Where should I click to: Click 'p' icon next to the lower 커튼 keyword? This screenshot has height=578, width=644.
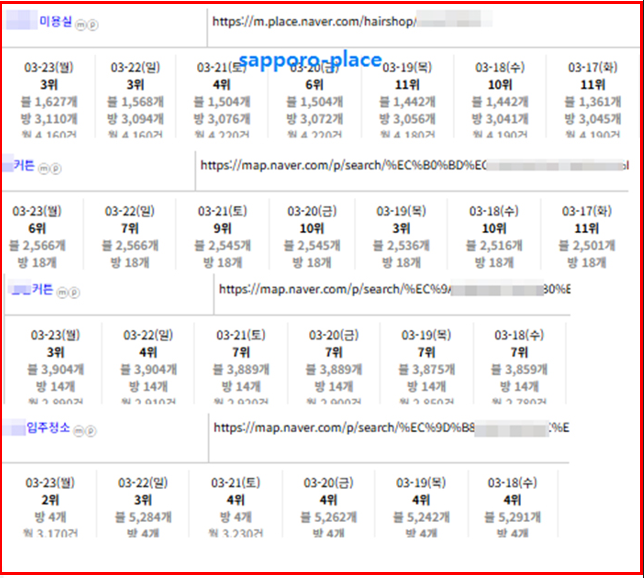pyautogui.click(x=72, y=291)
